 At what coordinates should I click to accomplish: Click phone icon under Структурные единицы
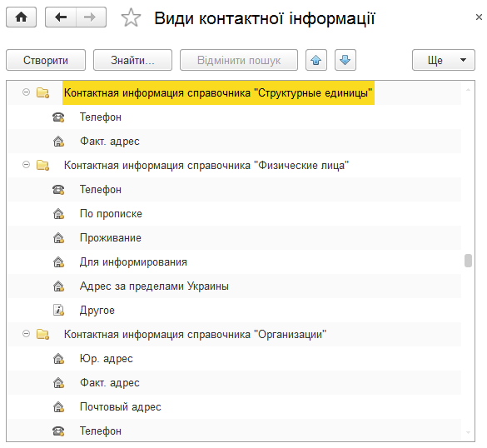tap(58, 117)
